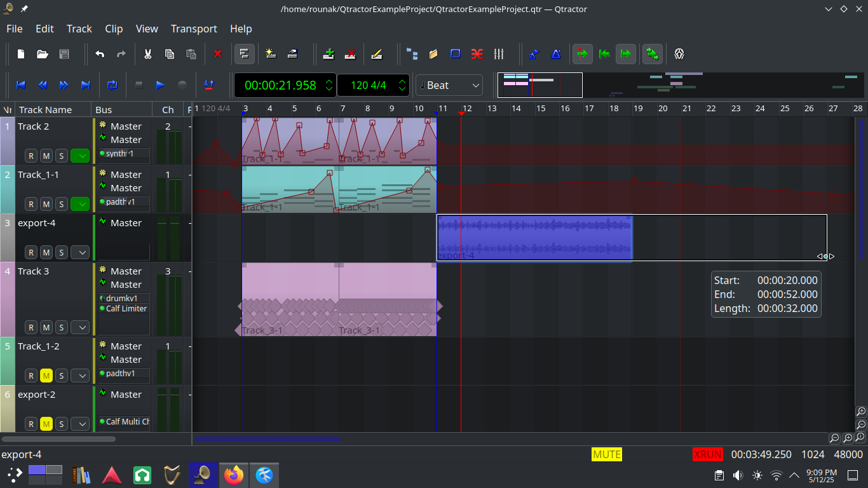Click the red XRUN indicator
868x488 pixels.
(708, 454)
